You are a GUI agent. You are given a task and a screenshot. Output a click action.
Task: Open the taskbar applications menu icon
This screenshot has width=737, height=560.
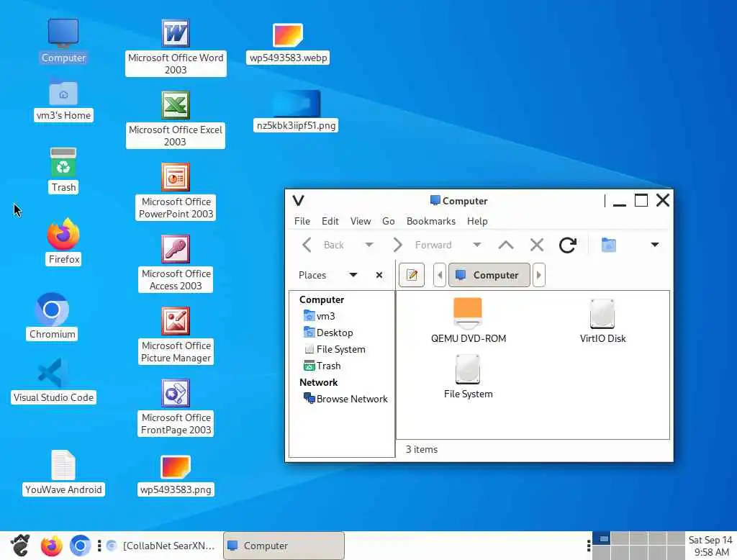(x=20, y=546)
